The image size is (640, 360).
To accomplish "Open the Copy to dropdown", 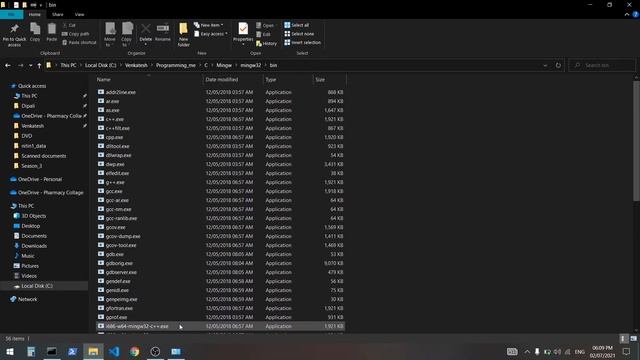I will click(127, 35).
